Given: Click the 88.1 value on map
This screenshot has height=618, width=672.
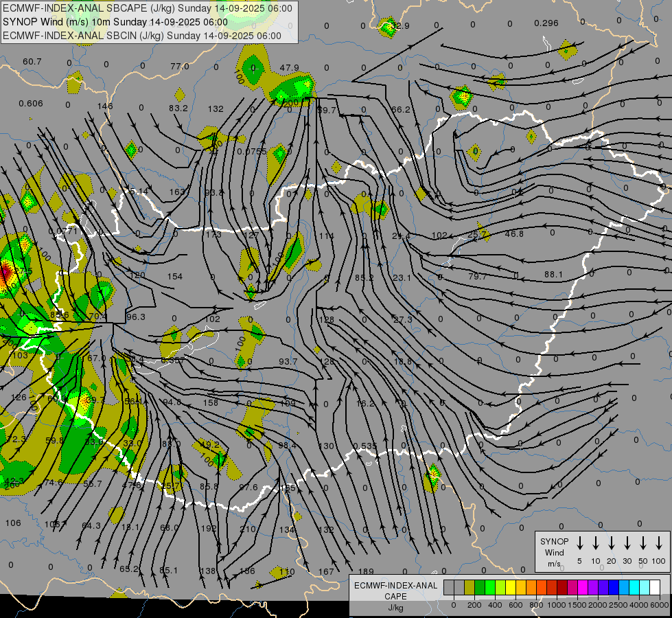Looking at the screenshot, I should pyautogui.click(x=553, y=275).
